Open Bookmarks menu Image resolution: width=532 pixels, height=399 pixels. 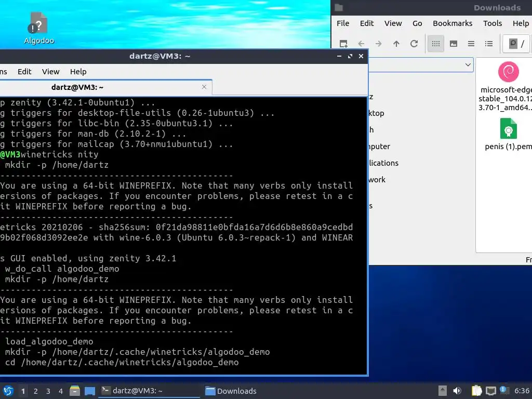click(x=453, y=23)
